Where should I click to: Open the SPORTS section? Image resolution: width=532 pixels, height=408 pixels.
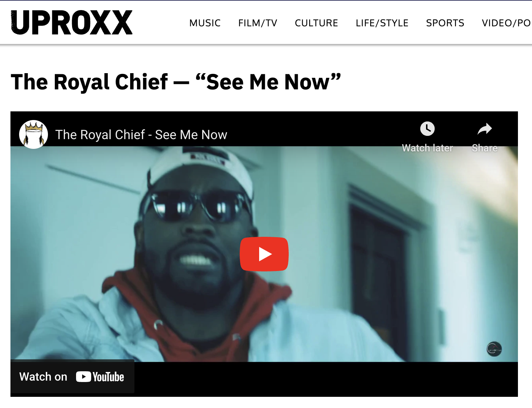[445, 23]
